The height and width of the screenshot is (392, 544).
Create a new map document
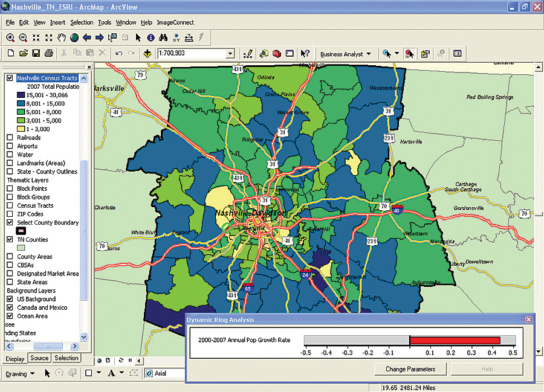click(x=11, y=53)
